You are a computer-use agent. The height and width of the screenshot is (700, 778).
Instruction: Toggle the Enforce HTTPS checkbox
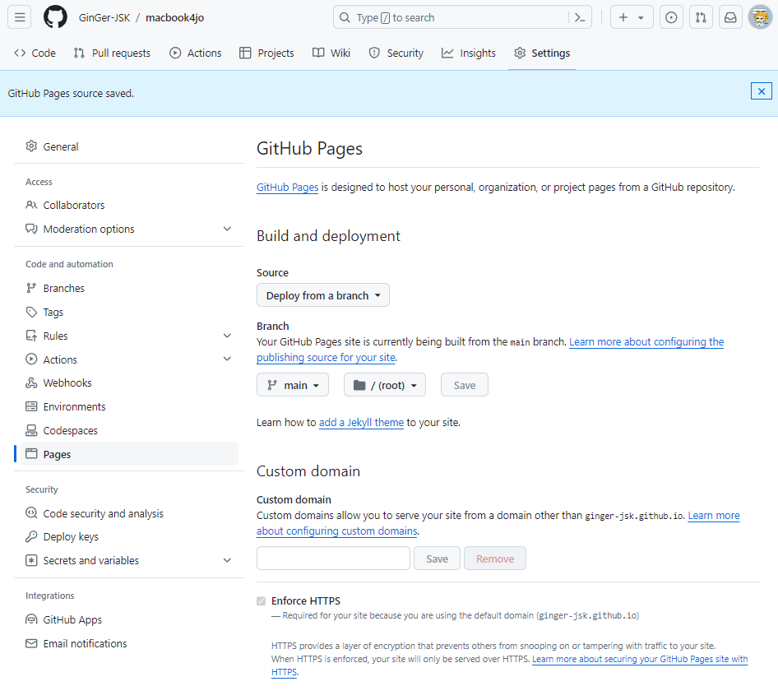(x=261, y=601)
